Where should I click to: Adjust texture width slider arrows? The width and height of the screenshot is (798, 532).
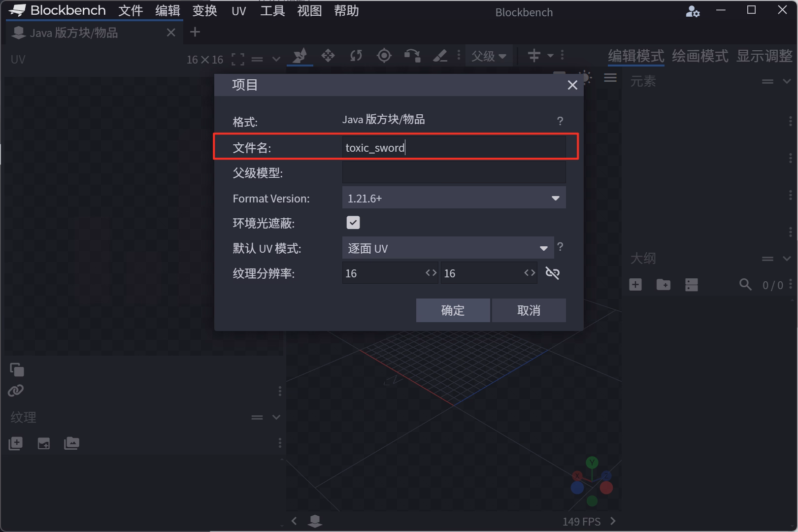tap(431, 273)
